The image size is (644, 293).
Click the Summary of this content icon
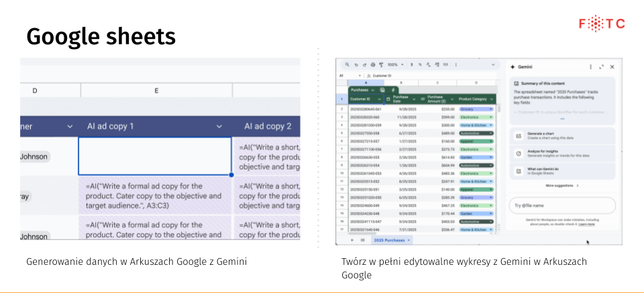517,83
